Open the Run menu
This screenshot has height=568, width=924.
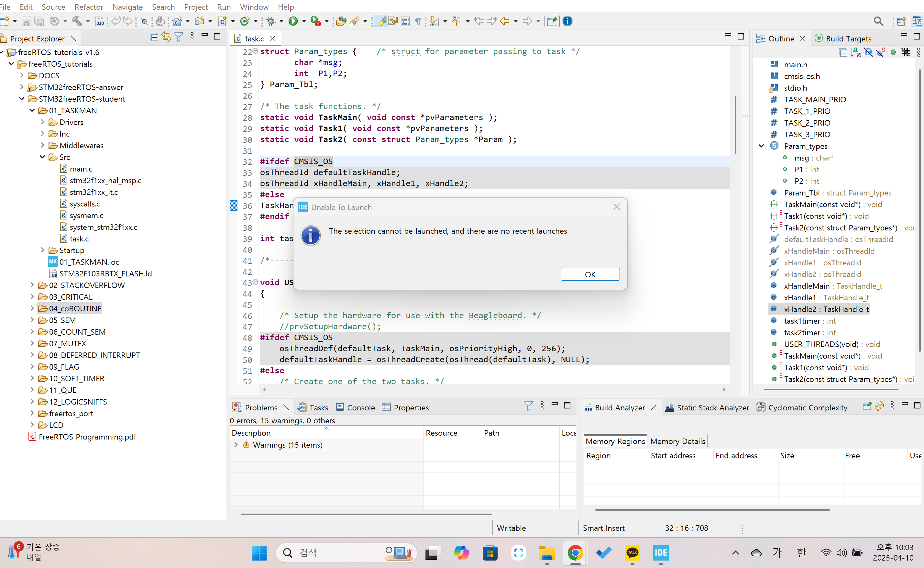tap(224, 7)
